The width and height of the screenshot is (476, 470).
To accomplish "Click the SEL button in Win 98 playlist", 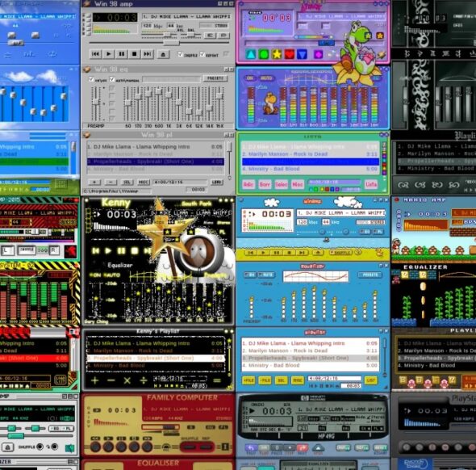I will coord(127,182).
